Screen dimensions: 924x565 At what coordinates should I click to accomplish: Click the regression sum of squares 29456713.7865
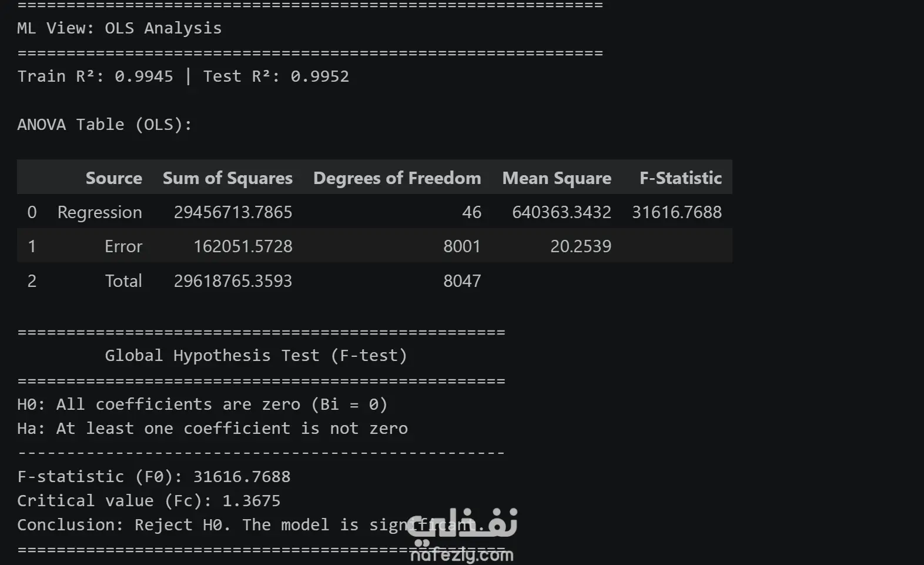coord(233,212)
